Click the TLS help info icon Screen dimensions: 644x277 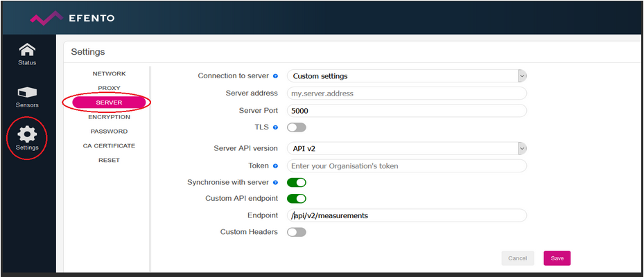[275, 127]
